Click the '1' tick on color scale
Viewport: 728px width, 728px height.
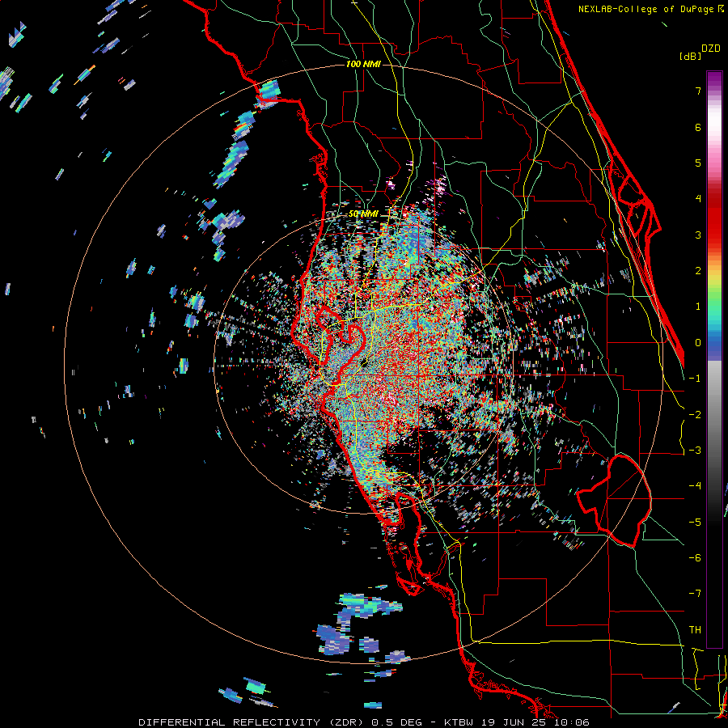click(698, 307)
